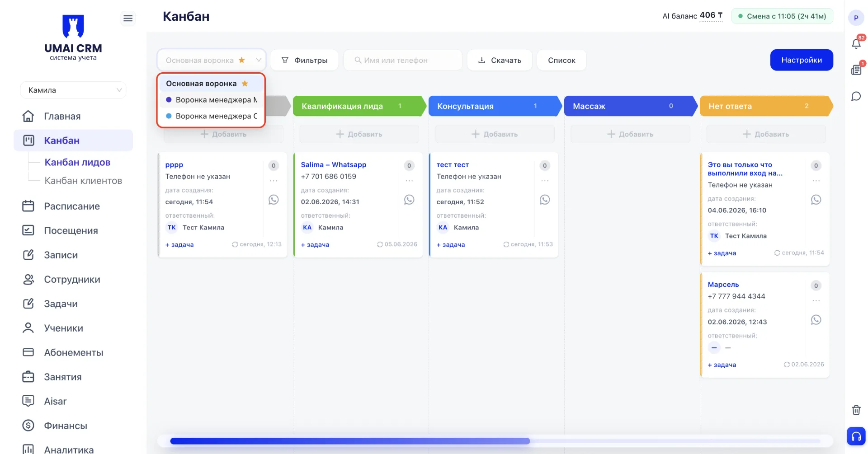Click the Скачать button

(500, 60)
